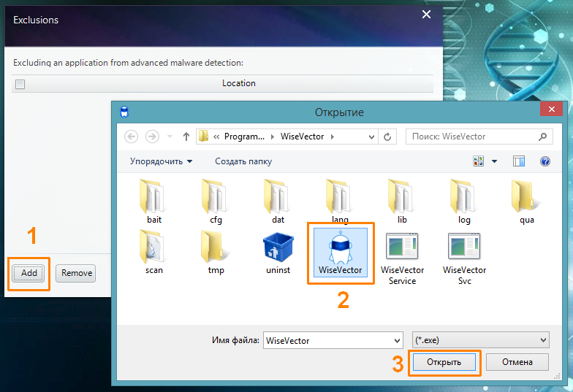Refresh the WiseVector folder view
The image size is (573, 392).
coord(387,137)
